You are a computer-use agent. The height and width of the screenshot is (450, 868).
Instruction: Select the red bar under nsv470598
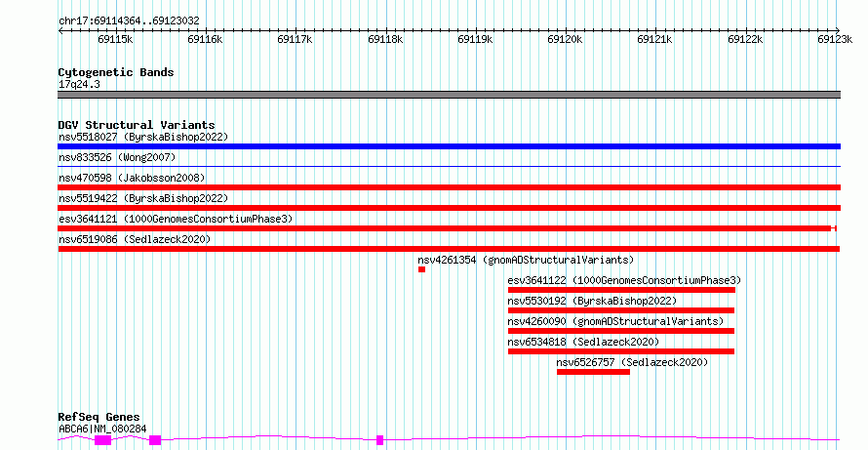(449, 187)
